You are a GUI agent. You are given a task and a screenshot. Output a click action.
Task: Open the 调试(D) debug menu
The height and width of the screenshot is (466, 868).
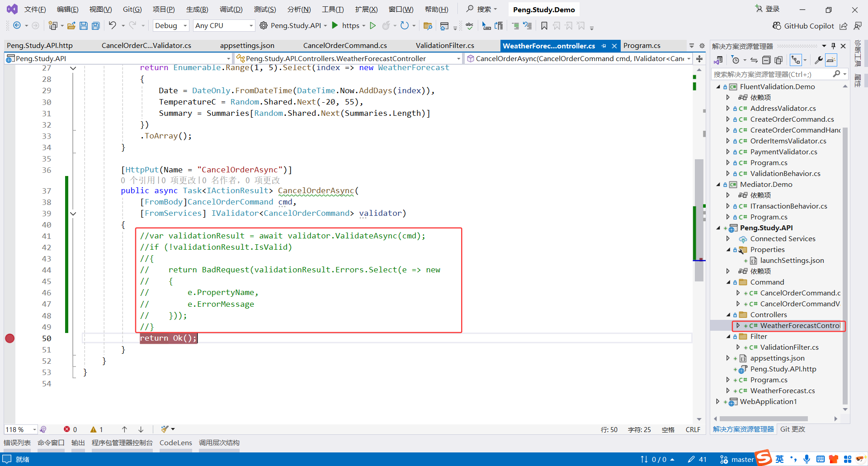pos(231,10)
